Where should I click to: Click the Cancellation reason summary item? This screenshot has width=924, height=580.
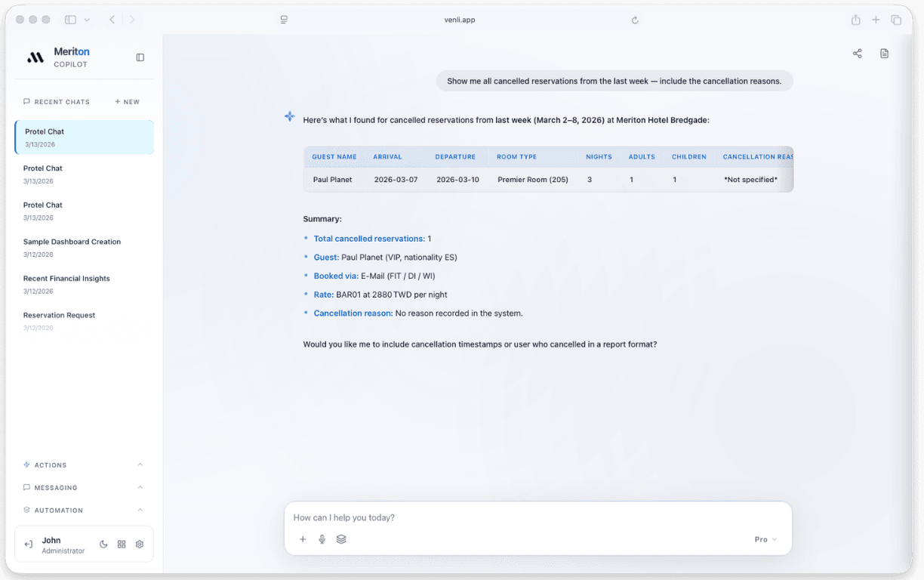click(x=418, y=313)
